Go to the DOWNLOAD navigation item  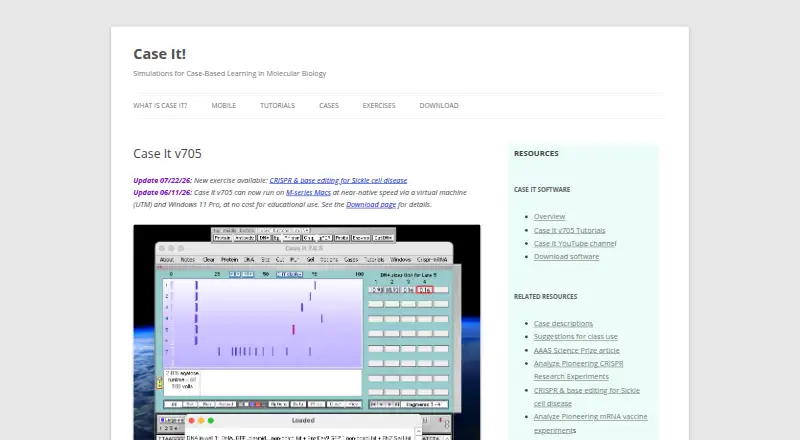[439, 106]
